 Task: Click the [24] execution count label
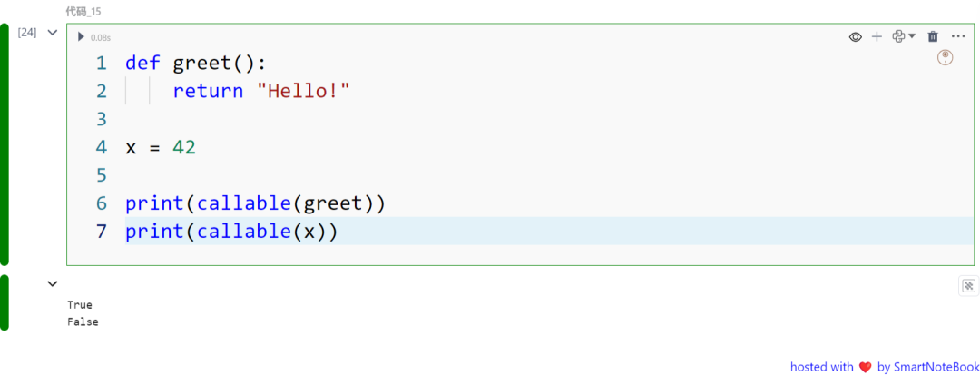[27, 33]
